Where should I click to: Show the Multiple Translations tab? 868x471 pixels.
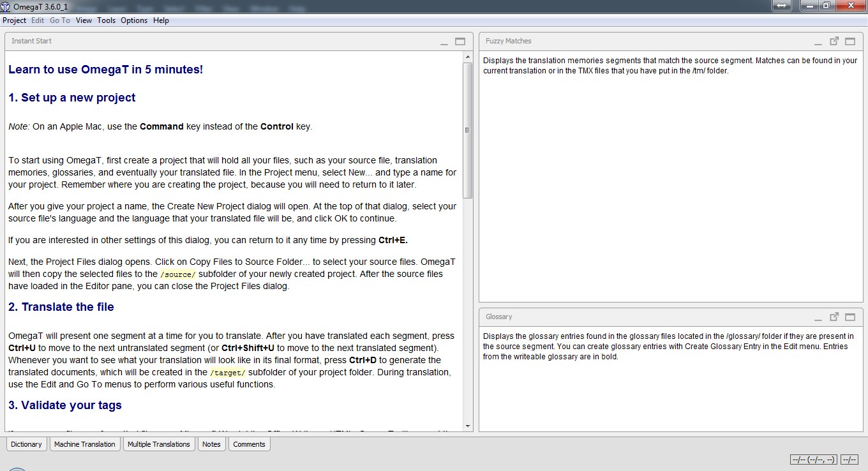coord(159,444)
